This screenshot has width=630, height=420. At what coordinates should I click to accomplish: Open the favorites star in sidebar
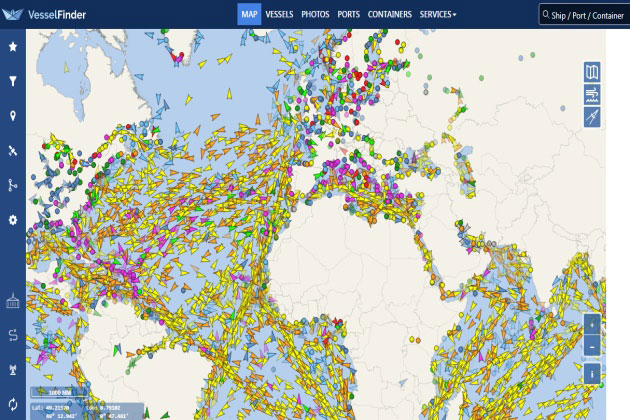click(x=13, y=47)
